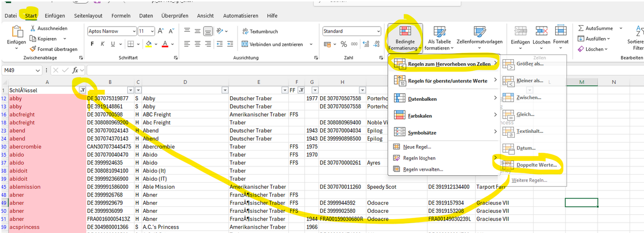Align text to vertical middle
This screenshot has width=644, height=233.
198,31
